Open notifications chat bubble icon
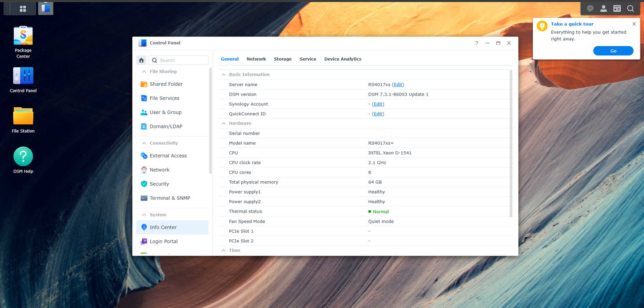Image resolution: width=644 pixels, height=308 pixels. [590, 8]
